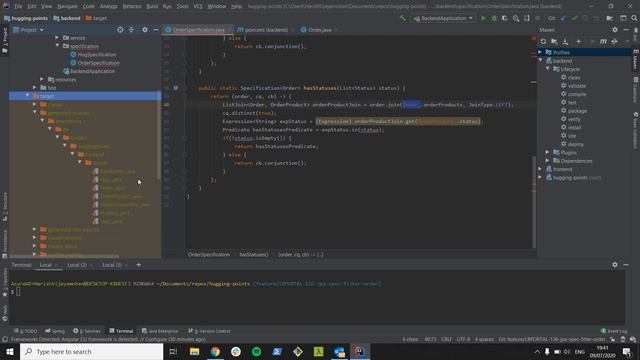Image resolution: width=640 pixels, height=360 pixels.
Task: Start debugging with the Debug bug icon
Action: coord(494,18)
